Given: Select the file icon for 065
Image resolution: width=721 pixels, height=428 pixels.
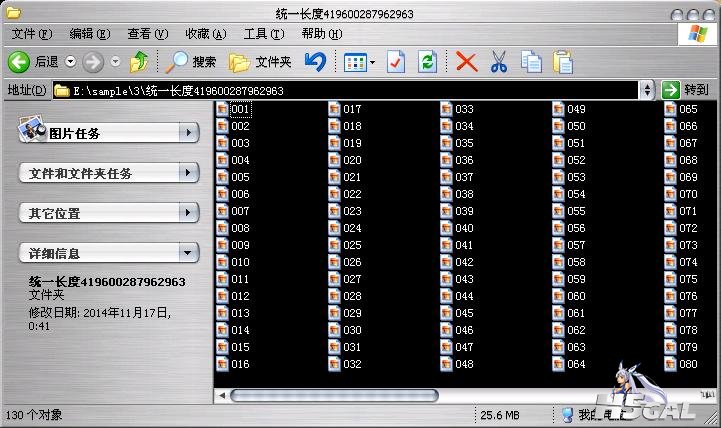Looking at the screenshot, I should 670,109.
